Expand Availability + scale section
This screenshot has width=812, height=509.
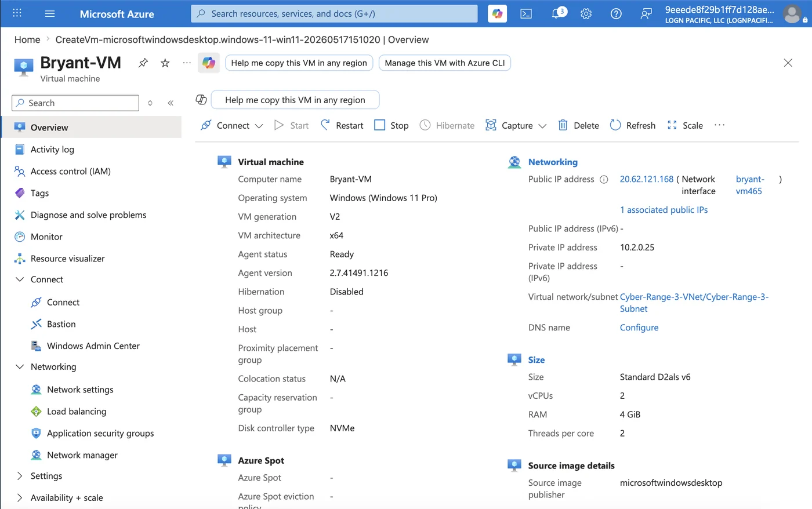(x=20, y=498)
